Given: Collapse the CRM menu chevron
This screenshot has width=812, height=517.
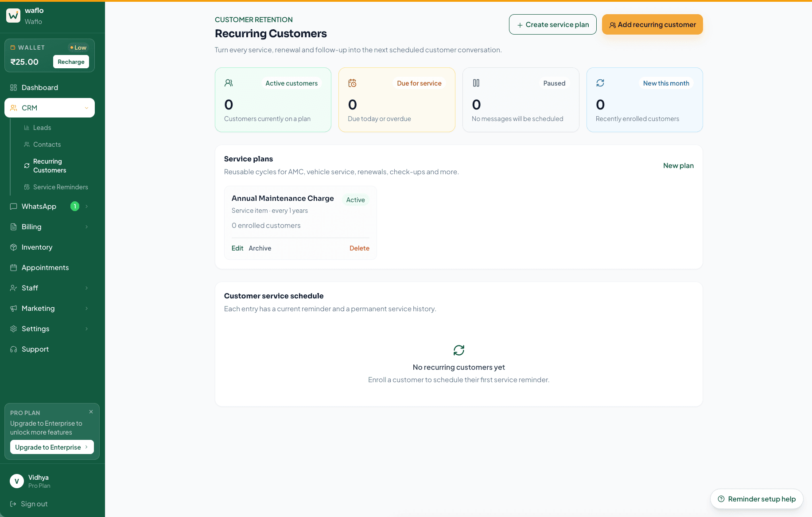Looking at the screenshot, I should point(86,108).
